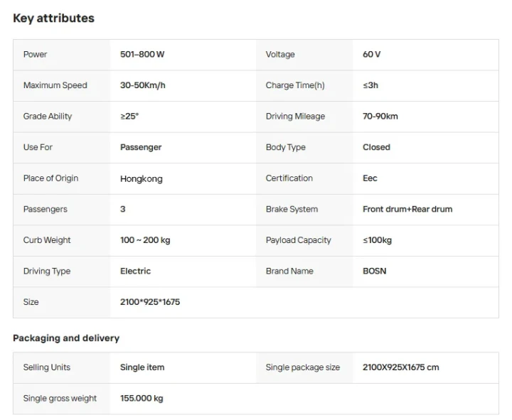Click the Size value 2100*925*1675
Image resolution: width=512 pixels, height=420 pixels.
[150, 302]
